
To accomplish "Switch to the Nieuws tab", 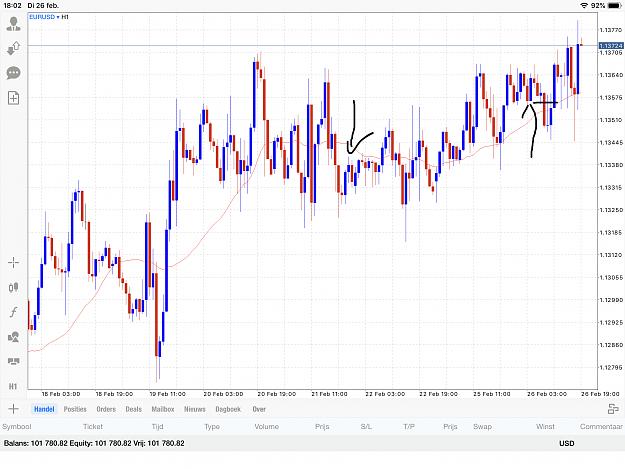I will point(195,409).
